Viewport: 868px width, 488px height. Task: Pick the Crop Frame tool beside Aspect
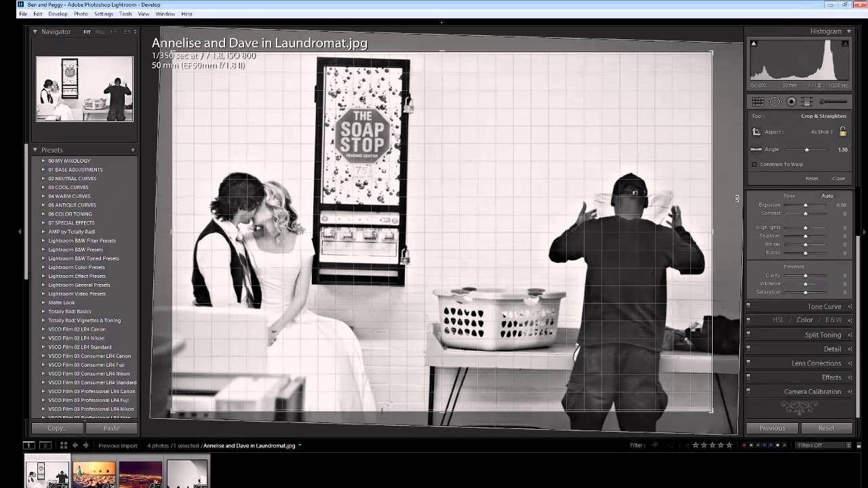click(757, 131)
